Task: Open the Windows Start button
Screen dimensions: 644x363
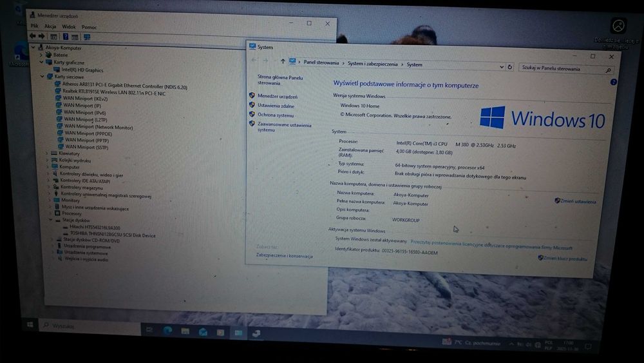Action: click(x=30, y=325)
